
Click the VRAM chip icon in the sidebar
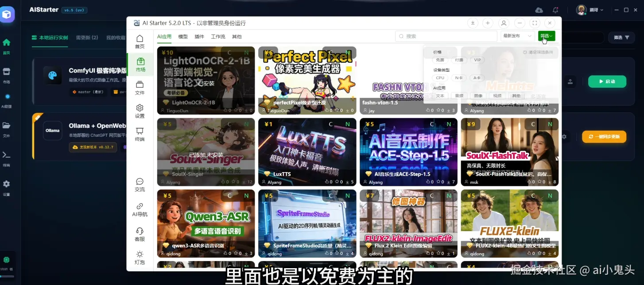(6, 260)
